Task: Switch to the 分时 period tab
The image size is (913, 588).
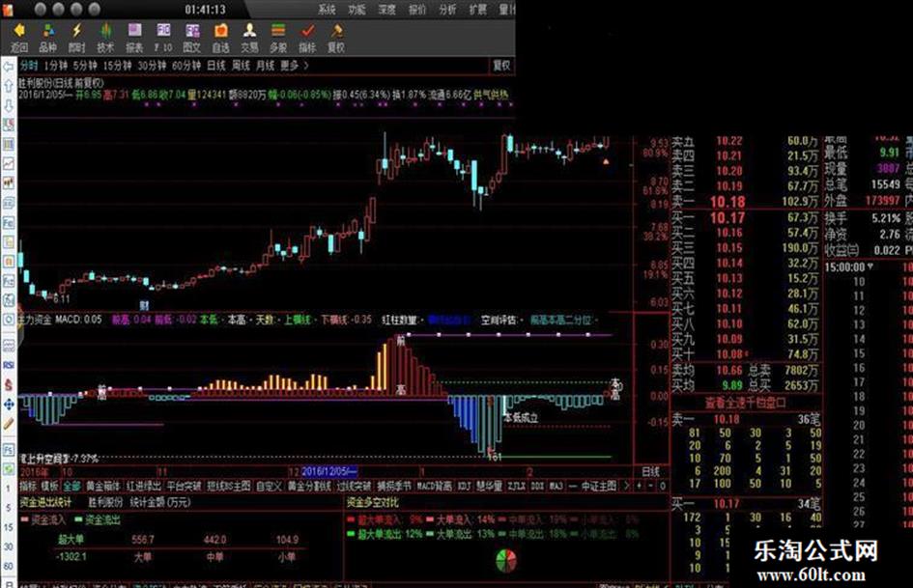Action: click(29, 66)
